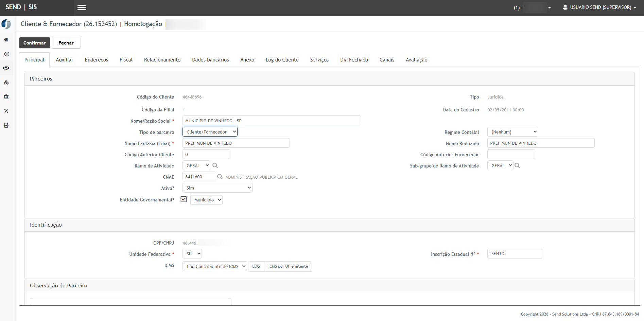Click the Nome/Razão Social field
Viewport: 644px width, 321px height.
coord(272,121)
